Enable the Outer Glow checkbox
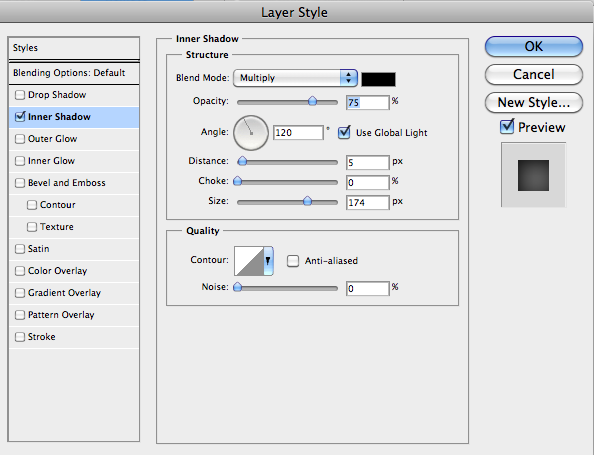Viewport: 594px width, 455px height. (20, 139)
